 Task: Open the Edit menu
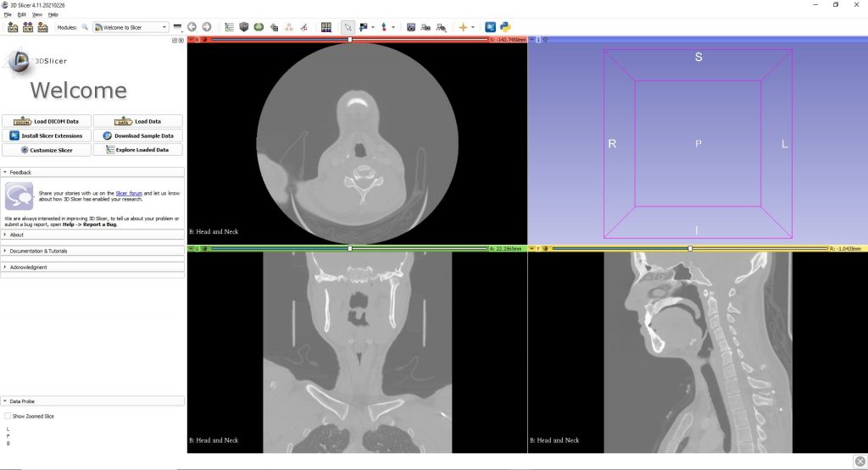21,15
